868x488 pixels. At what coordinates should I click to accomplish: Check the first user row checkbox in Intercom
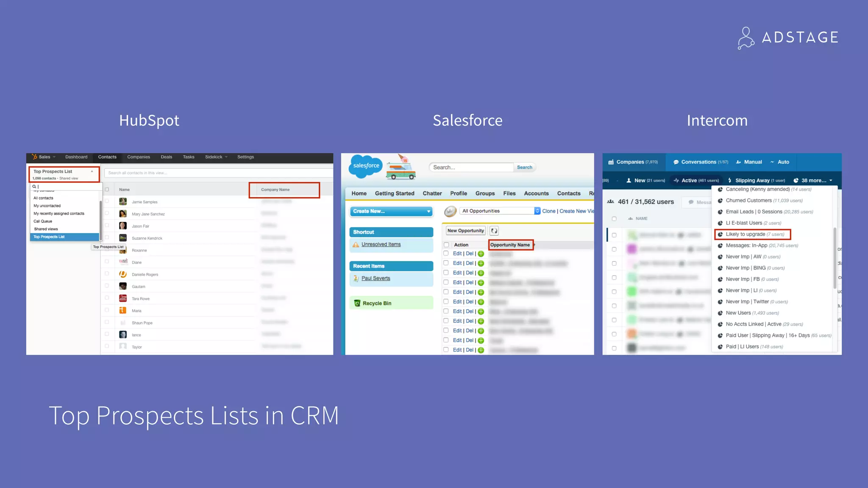coord(614,235)
